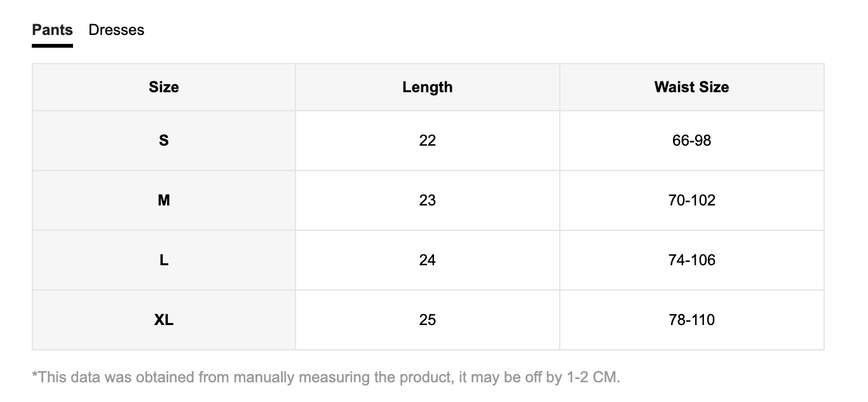The height and width of the screenshot is (402, 868).
Task: Select the L size row label
Action: coord(164,260)
